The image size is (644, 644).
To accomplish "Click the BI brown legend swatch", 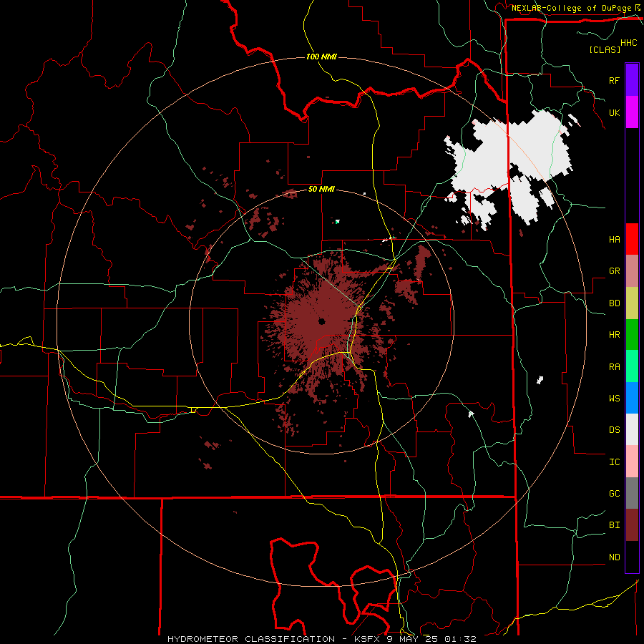I will 632,525.
